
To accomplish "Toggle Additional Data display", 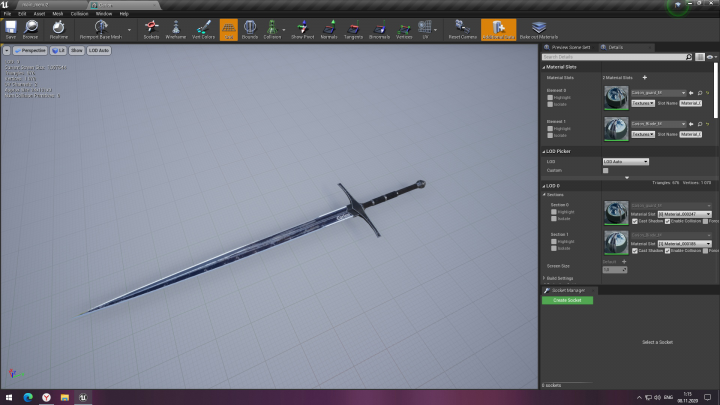I will (499, 30).
